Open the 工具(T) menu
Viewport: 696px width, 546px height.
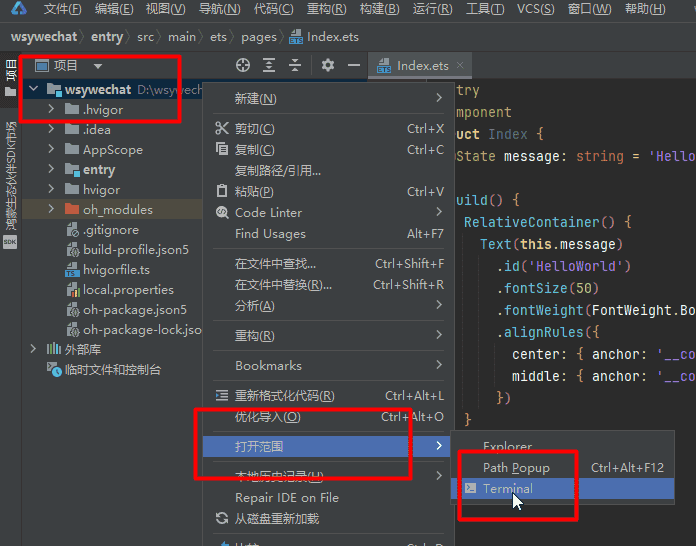pos(485,9)
